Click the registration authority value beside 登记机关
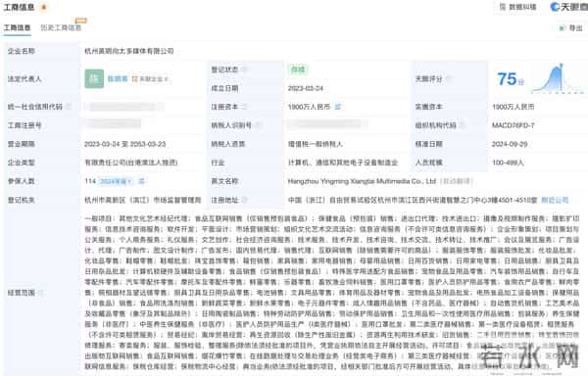 pyautogui.click(x=143, y=200)
